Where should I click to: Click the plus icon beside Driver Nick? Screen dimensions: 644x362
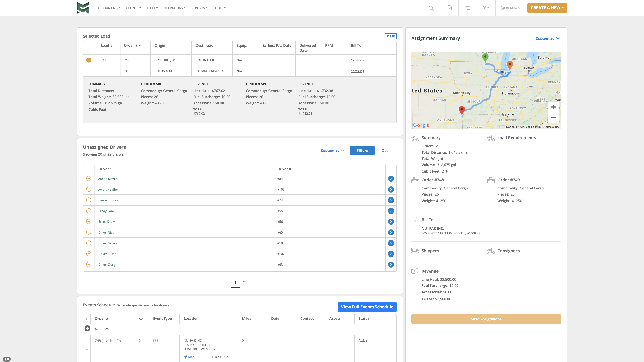(89, 232)
